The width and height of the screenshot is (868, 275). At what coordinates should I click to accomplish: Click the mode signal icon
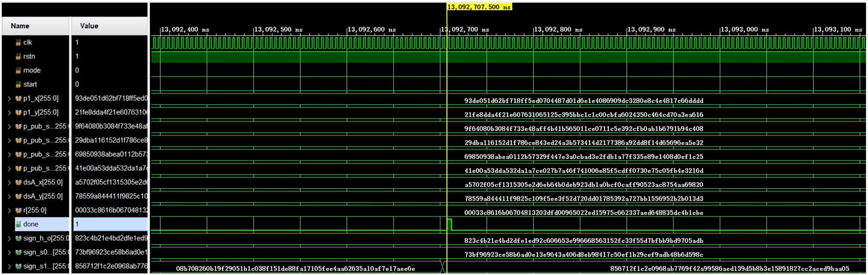point(18,70)
